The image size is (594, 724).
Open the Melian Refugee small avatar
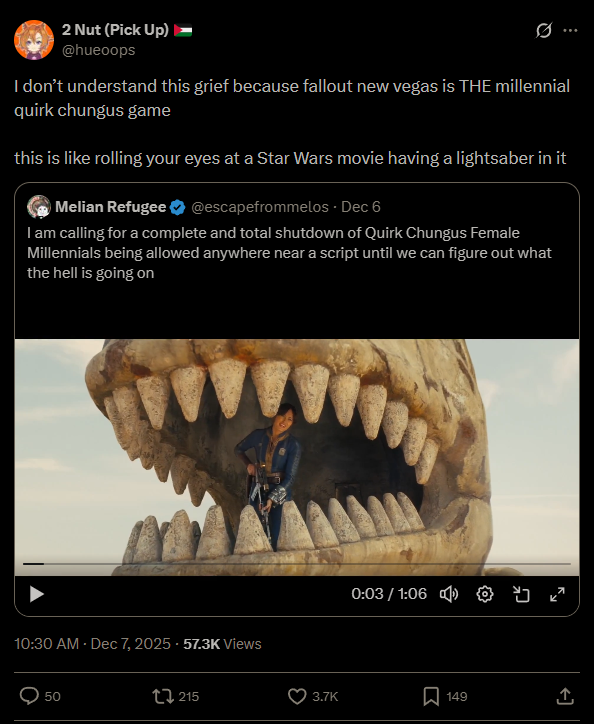coord(39,207)
